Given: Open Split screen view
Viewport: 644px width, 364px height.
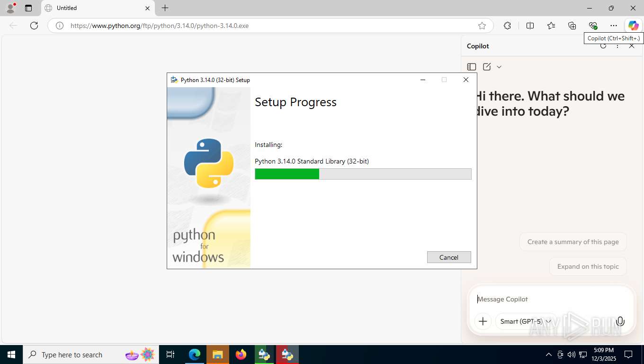Looking at the screenshot, I should pyautogui.click(x=530, y=26).
